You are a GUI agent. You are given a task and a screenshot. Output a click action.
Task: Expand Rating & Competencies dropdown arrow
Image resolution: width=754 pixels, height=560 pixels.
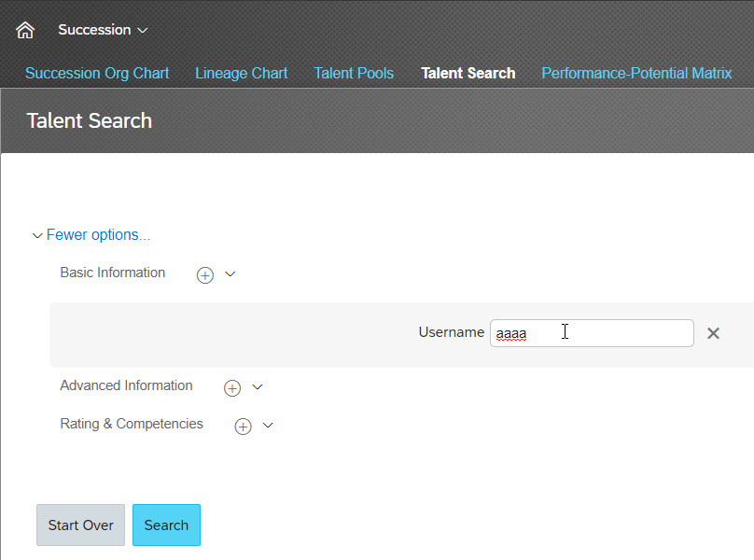click(x=268, y=425)
